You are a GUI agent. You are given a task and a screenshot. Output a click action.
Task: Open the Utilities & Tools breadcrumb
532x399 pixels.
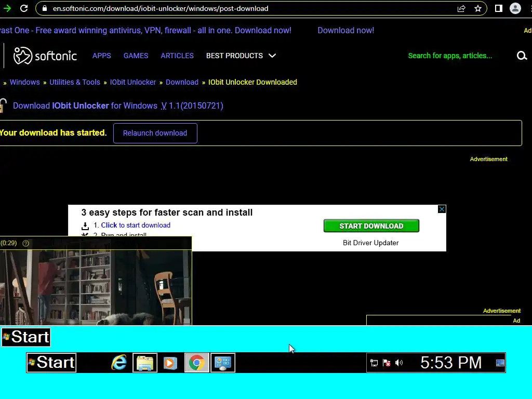(x=75, y=82)
